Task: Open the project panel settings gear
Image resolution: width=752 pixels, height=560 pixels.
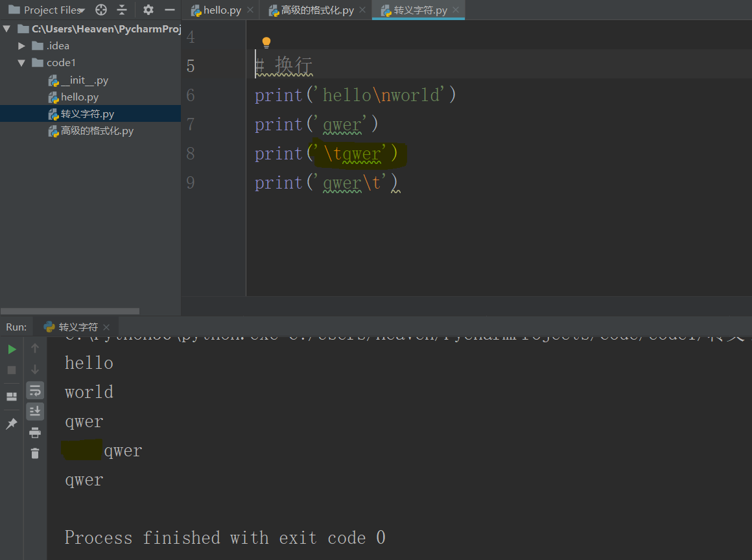Action: (148, 10)
